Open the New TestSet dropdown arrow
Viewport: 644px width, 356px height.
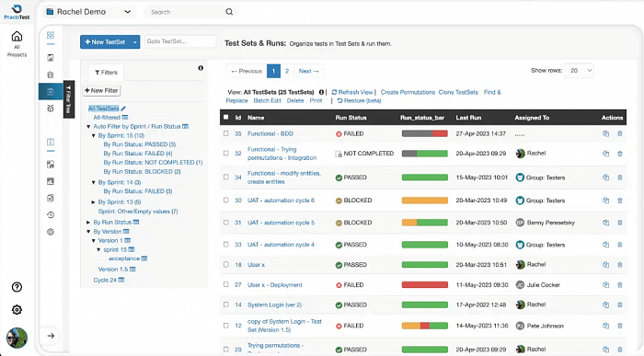(x=134, y=42)
